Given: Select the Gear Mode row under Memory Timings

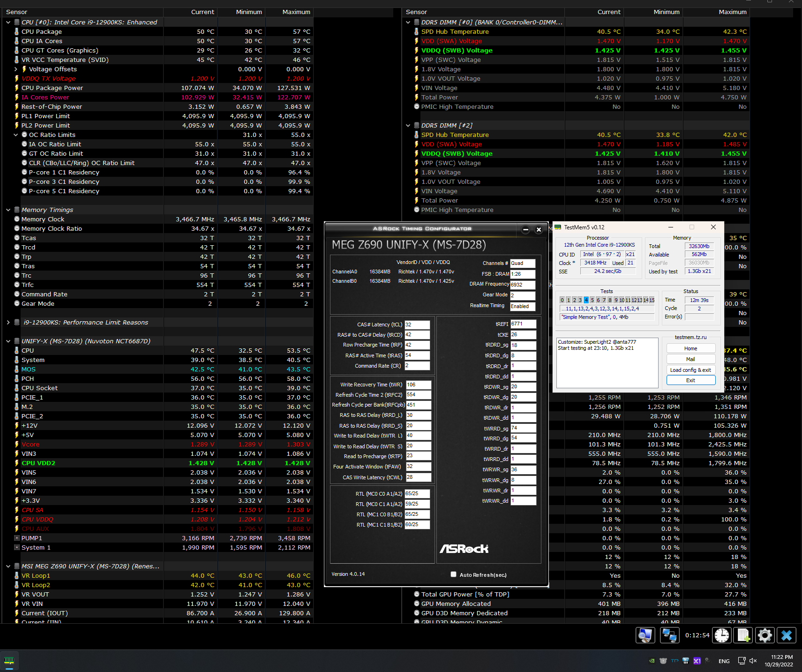Looking at the screenshot, I should (157, 303).
